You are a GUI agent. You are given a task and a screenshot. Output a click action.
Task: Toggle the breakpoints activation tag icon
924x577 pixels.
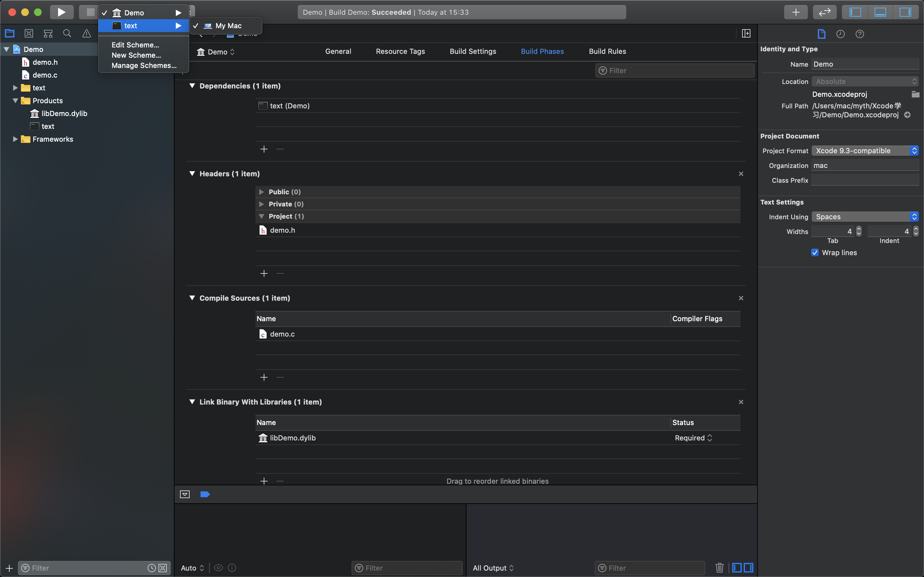205,494
